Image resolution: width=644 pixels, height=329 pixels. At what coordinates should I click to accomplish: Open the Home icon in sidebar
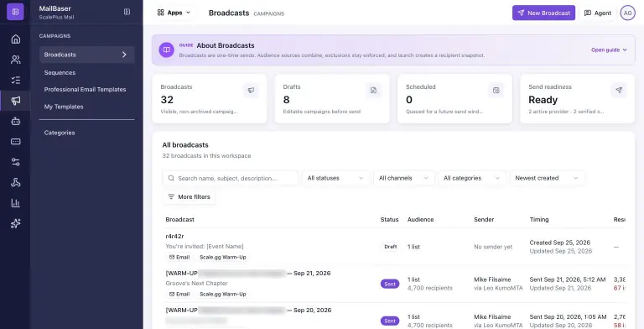(16, 39)
